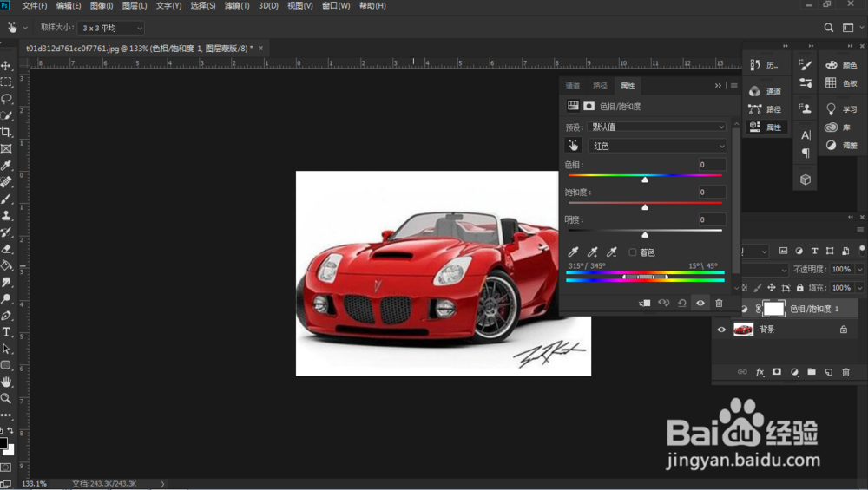Image resolution: width=868 pixels, height=490 pixels.
Task: Select the Clone Stamp tool
Action: [6, 215]
